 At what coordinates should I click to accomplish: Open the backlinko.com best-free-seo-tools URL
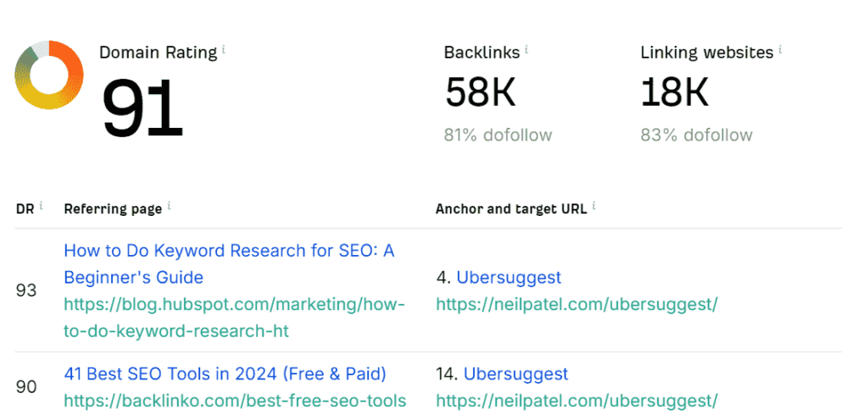click(235, 401)
